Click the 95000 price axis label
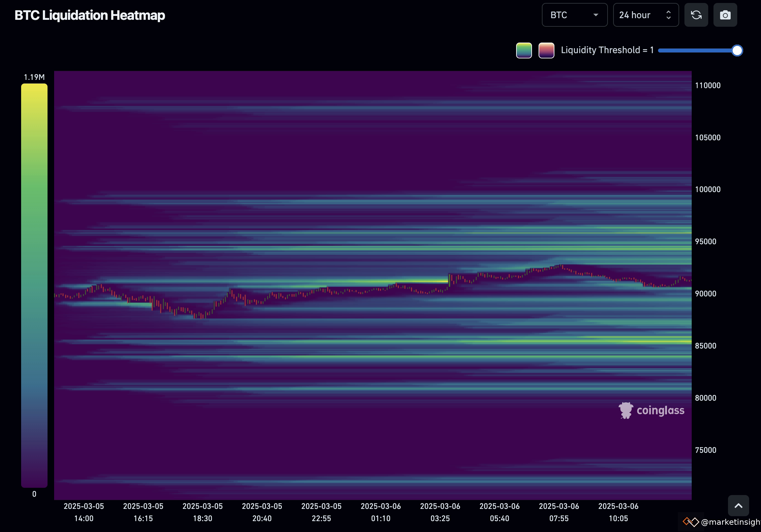This screenshot has width=761, height=532. (x=705, y=242)
